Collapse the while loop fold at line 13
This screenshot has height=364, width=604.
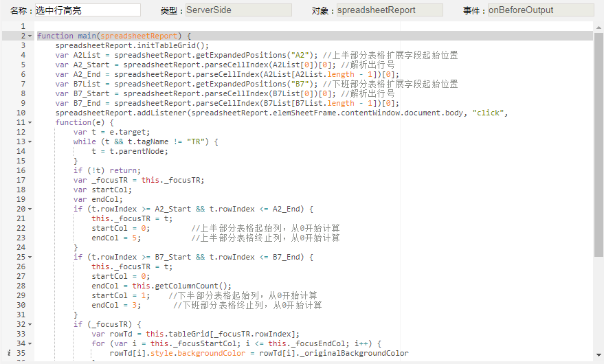30,141
